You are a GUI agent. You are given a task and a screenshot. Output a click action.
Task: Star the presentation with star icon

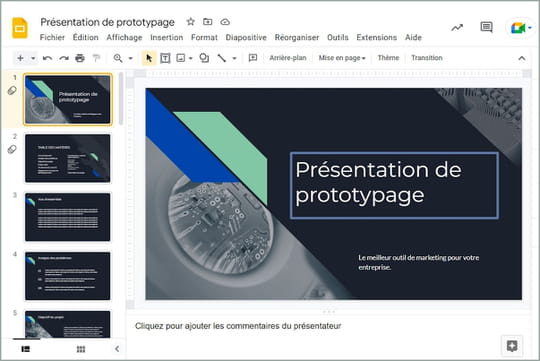tap(190, 22)
